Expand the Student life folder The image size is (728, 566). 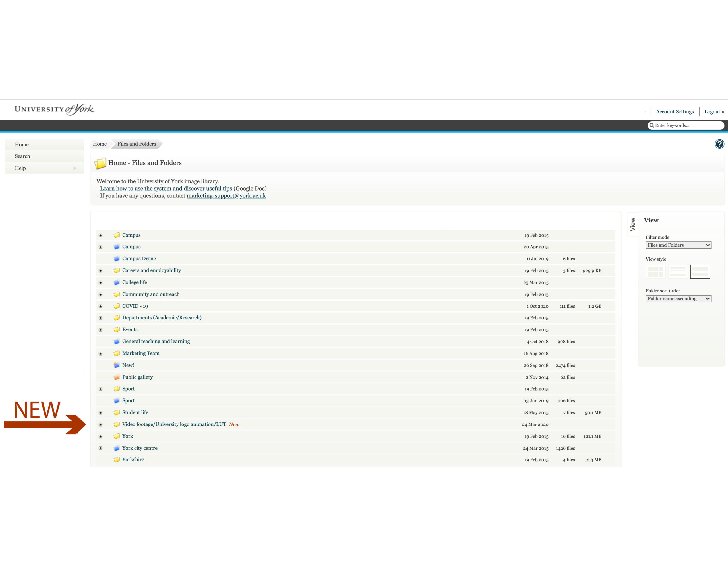(x=100, y=413)
